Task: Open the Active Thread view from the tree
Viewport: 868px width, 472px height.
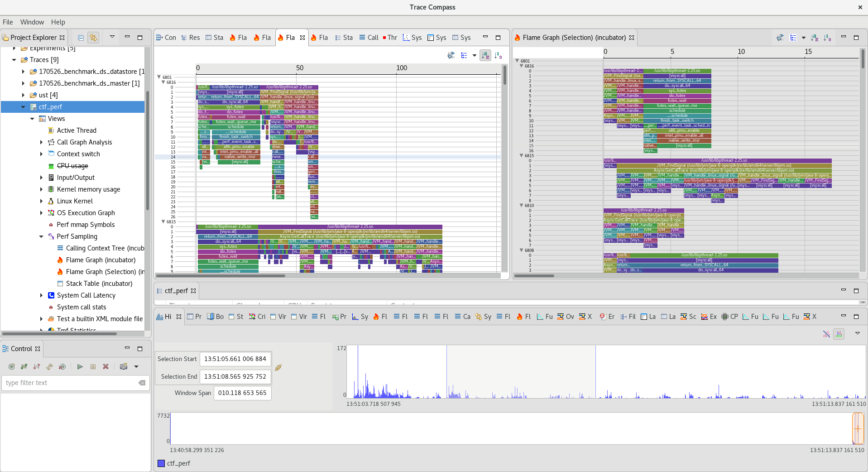Action: pyautogui.click(x=77, y=130)
